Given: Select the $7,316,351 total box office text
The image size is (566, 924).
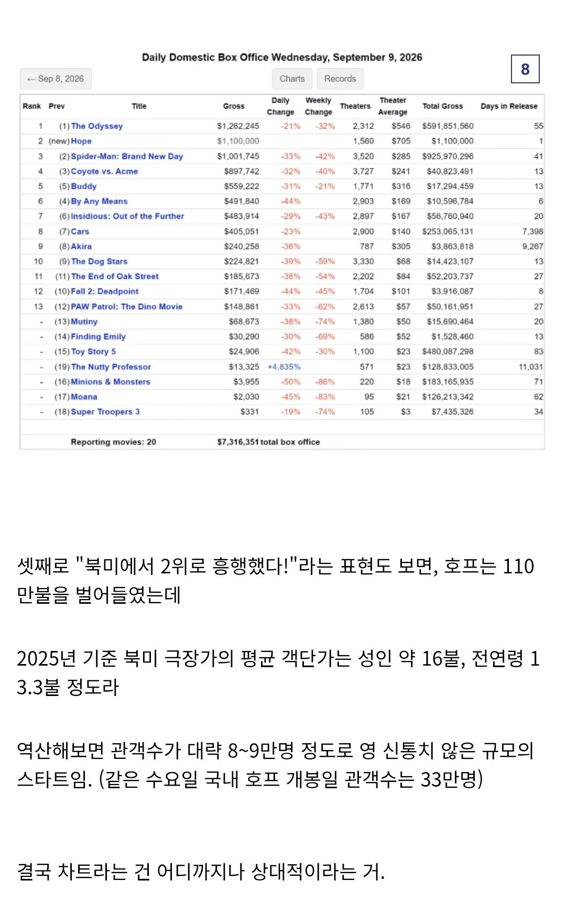Looking at the screenshot, I should pos(268,442).
